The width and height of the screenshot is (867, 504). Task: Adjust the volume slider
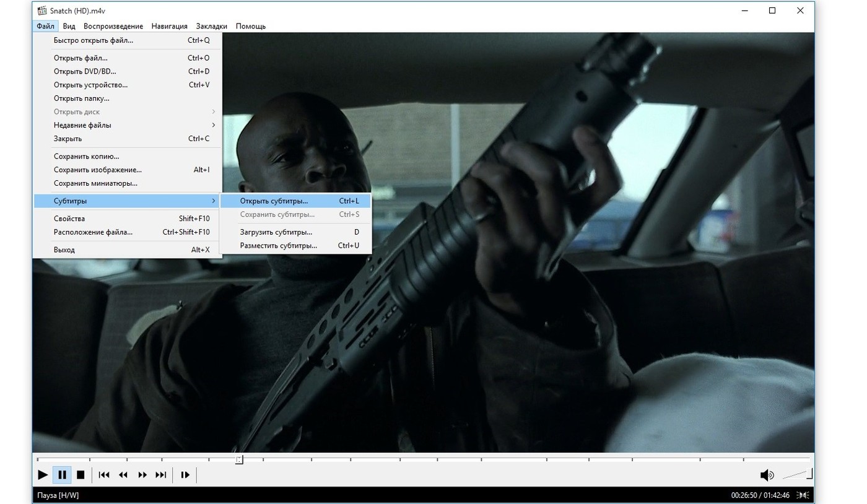[x=797, y=475]
